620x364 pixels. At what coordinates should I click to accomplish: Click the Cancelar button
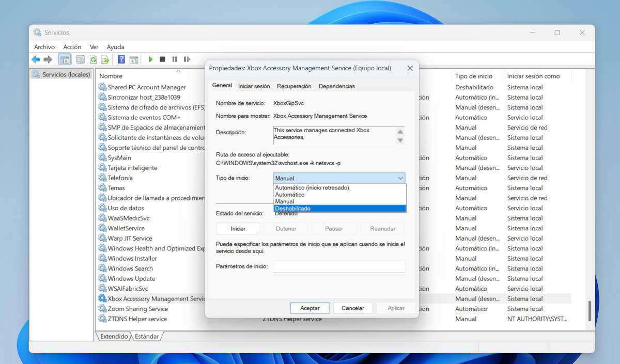[x=353, y=308]
